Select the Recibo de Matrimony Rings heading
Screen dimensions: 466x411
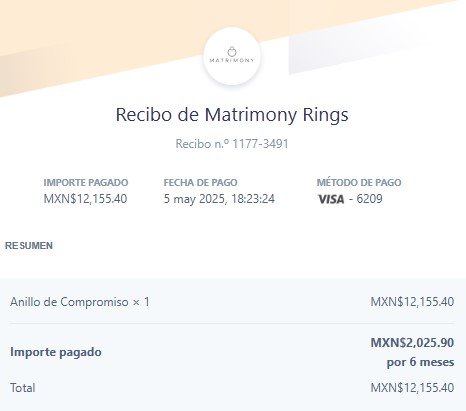point(232,114)
